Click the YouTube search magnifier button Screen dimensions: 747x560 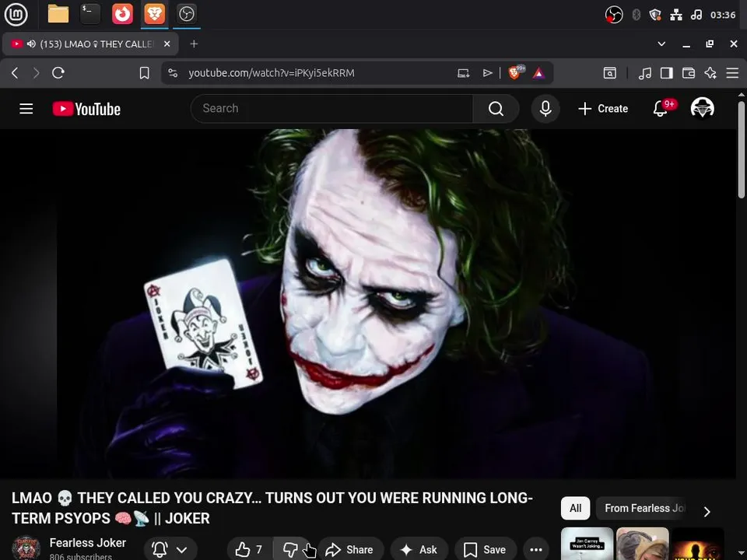496,109
